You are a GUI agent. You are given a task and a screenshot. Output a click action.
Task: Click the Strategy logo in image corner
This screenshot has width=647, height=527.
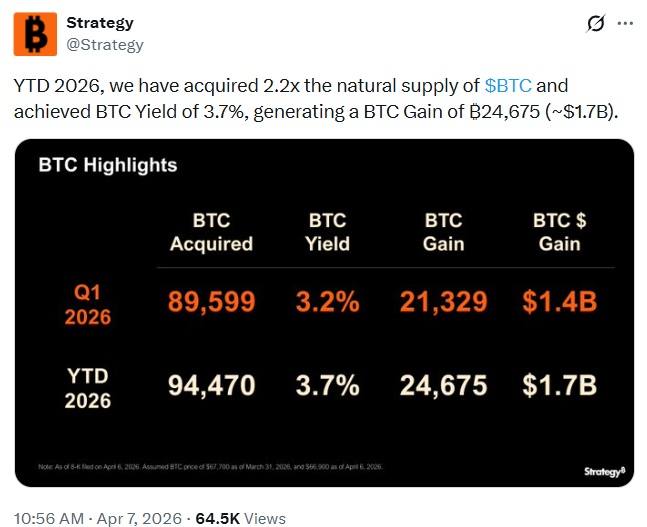click(604, 471)
